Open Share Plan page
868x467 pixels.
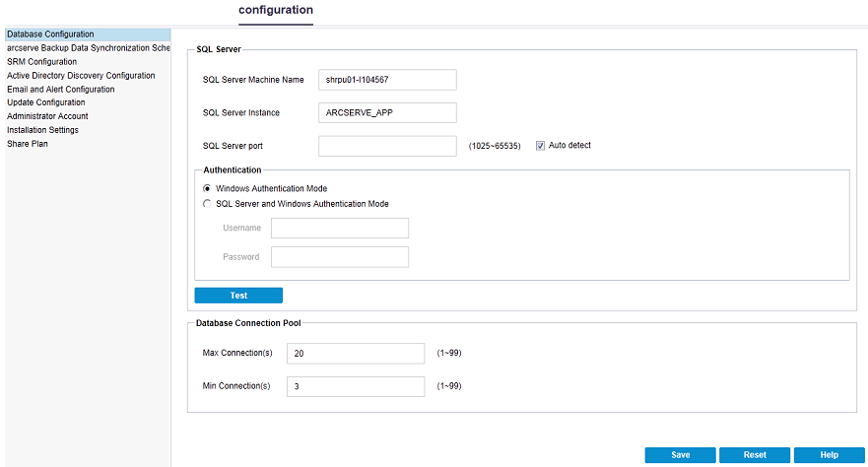tap(27, 144)
